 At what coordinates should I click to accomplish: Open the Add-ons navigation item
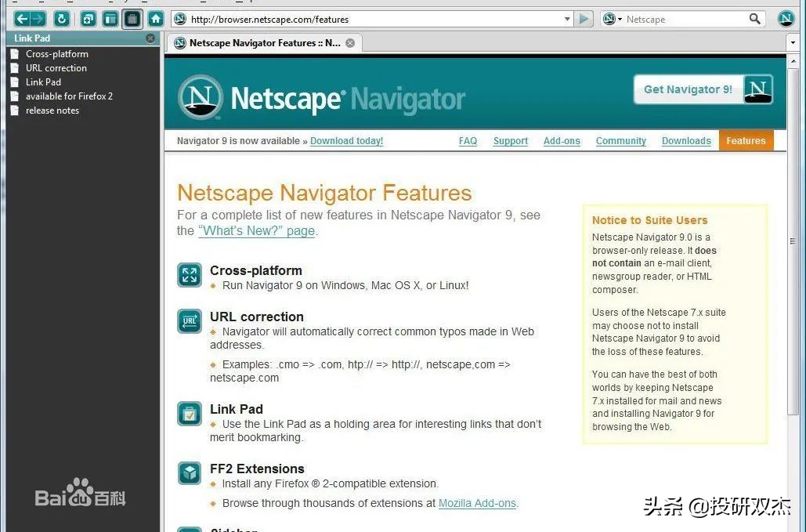point(562,141)
